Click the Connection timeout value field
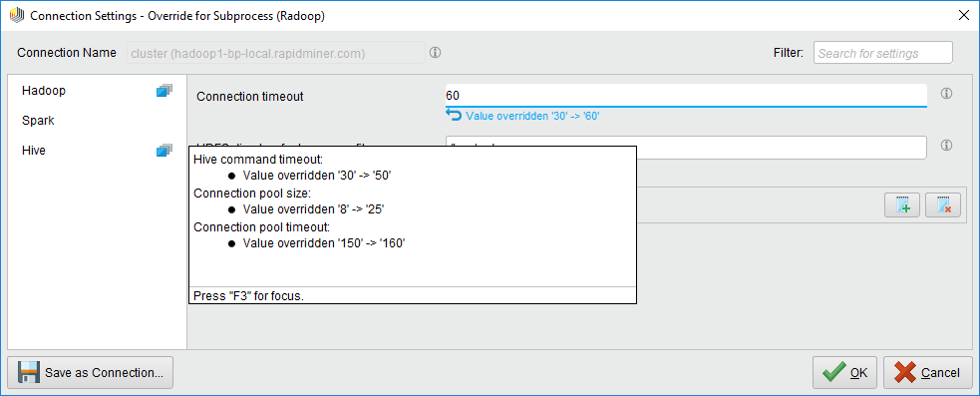 686,95
